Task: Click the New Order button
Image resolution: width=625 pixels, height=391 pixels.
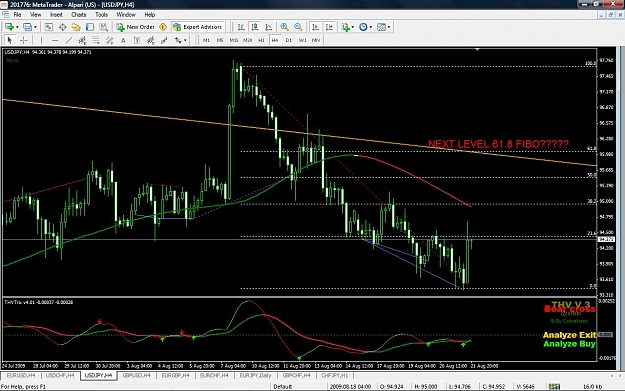Action: 135,27
